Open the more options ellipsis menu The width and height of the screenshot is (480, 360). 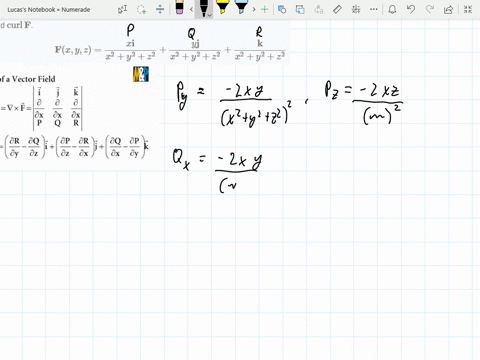pyautogui.click(x=374, y=9)
